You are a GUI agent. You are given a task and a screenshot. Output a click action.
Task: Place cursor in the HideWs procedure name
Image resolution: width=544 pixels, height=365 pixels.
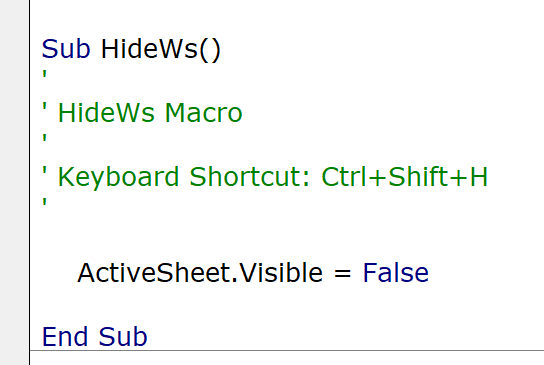149,49
